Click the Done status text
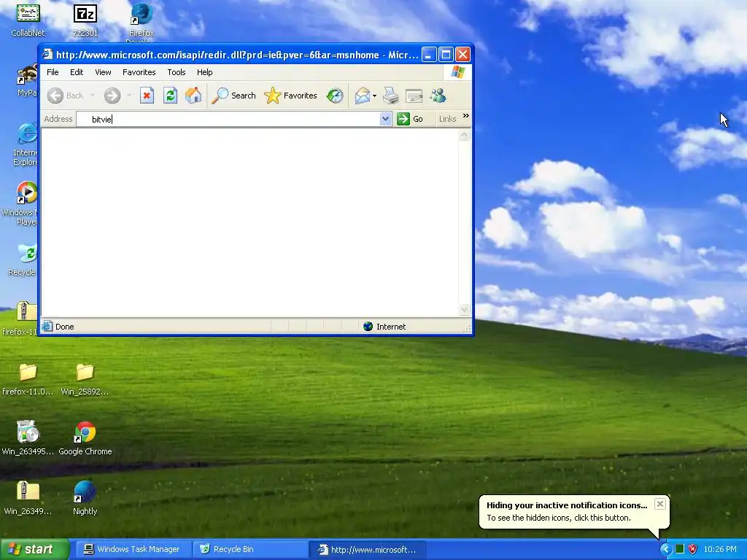 coord(64,327)
